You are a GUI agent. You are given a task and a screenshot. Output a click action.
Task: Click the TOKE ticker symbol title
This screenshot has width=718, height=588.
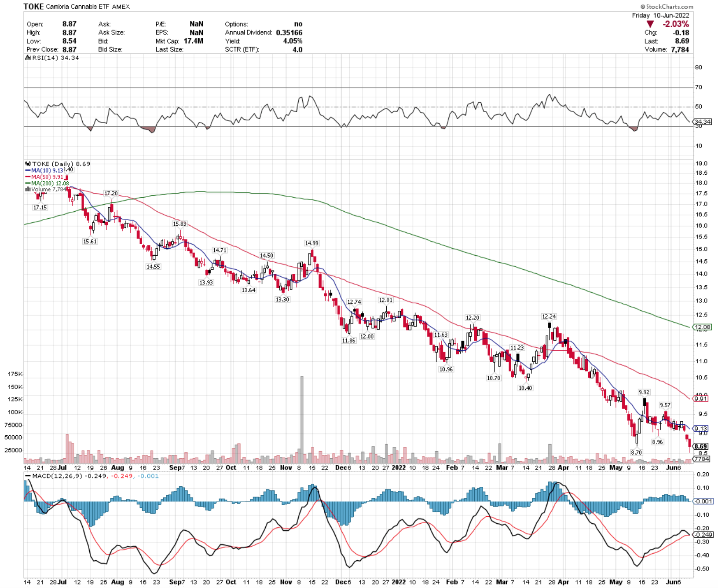33,6
